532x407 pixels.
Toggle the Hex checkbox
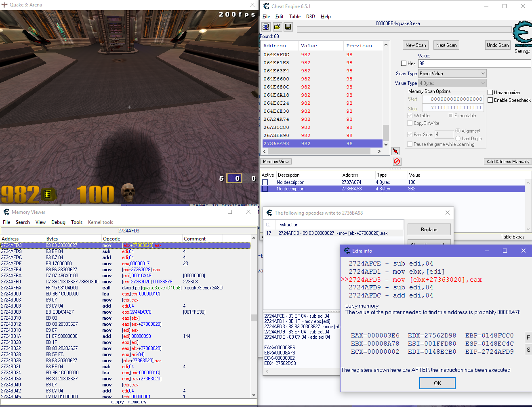(404, 63)
